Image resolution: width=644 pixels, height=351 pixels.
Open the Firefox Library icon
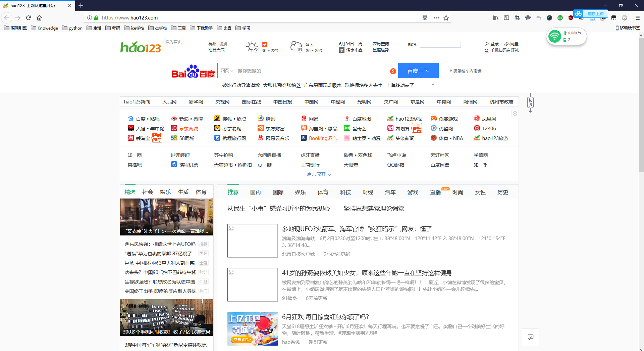[x=496, y=18]
